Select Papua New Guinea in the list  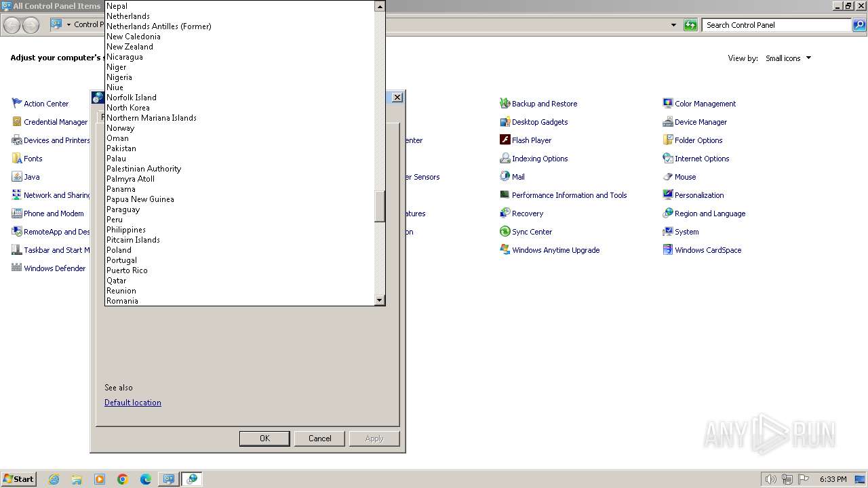240,199
